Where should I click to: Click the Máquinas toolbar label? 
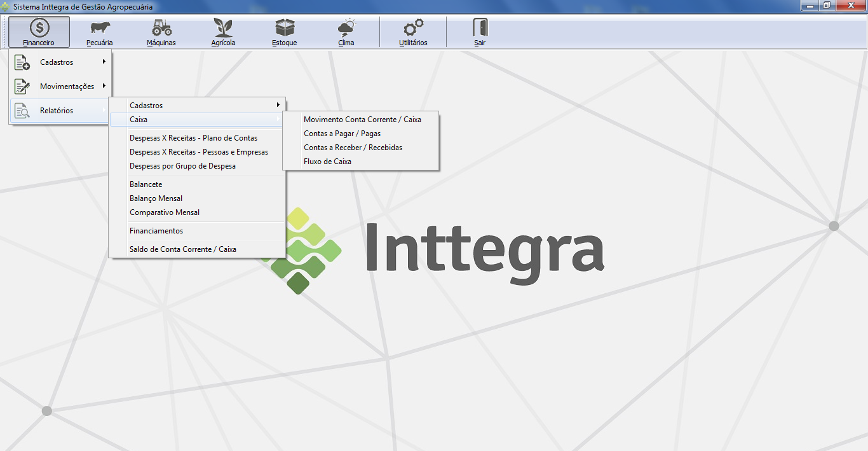tap(161, 43)
